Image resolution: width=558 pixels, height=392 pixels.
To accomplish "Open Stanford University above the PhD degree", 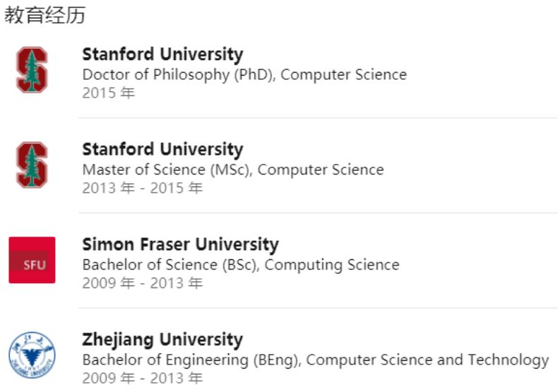I will [x=162, y=54].
